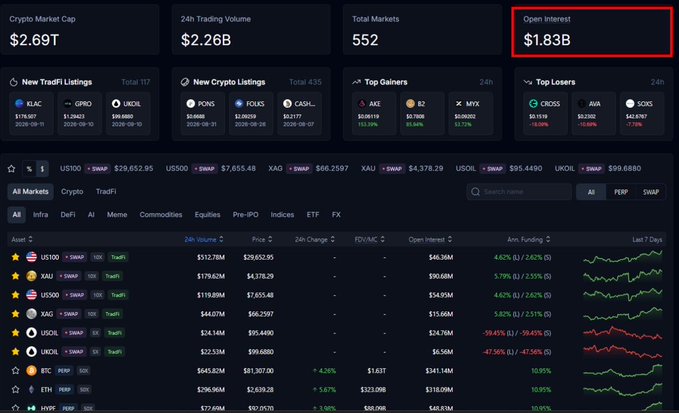This screenshot has height=413, width=679.
Task: Click the XAU gold coin icon
Action: click(x=31, y=276)
